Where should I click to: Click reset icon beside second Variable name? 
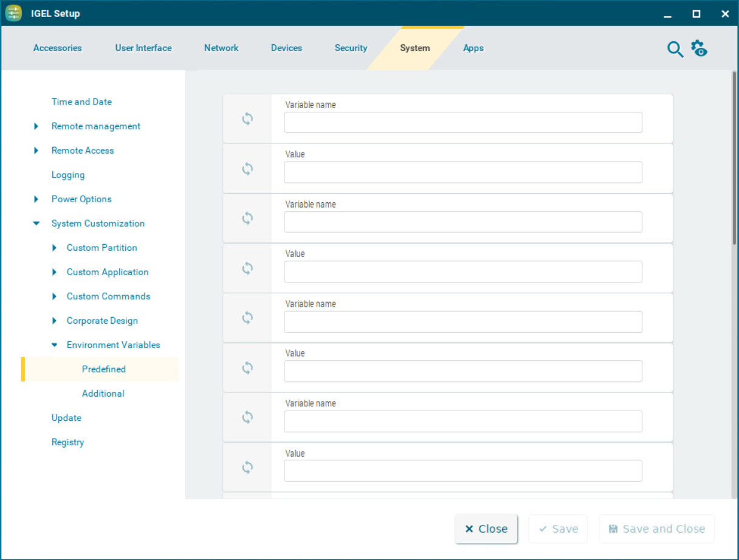pos(247,218)
